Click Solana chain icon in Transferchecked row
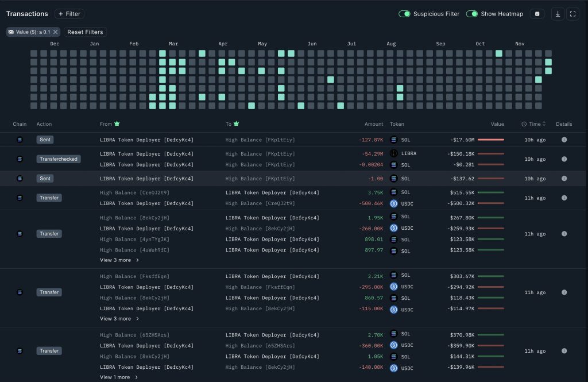 pos(20,159)
